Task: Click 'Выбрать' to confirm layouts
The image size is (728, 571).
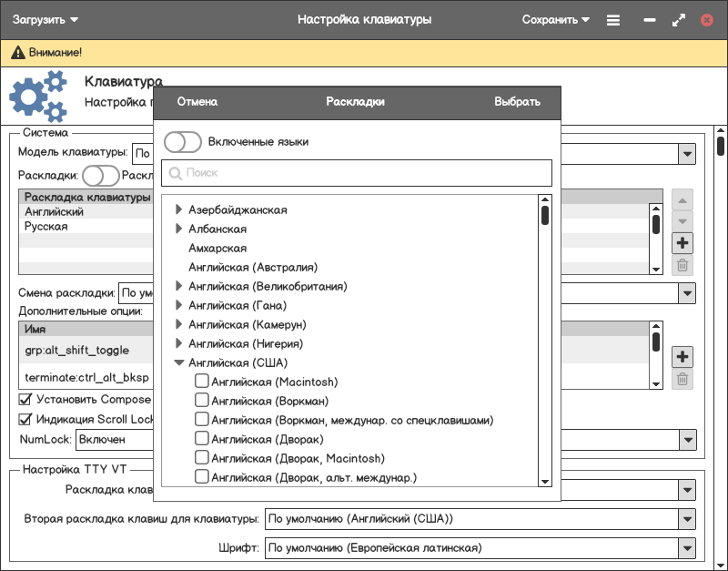Action: 517,102
